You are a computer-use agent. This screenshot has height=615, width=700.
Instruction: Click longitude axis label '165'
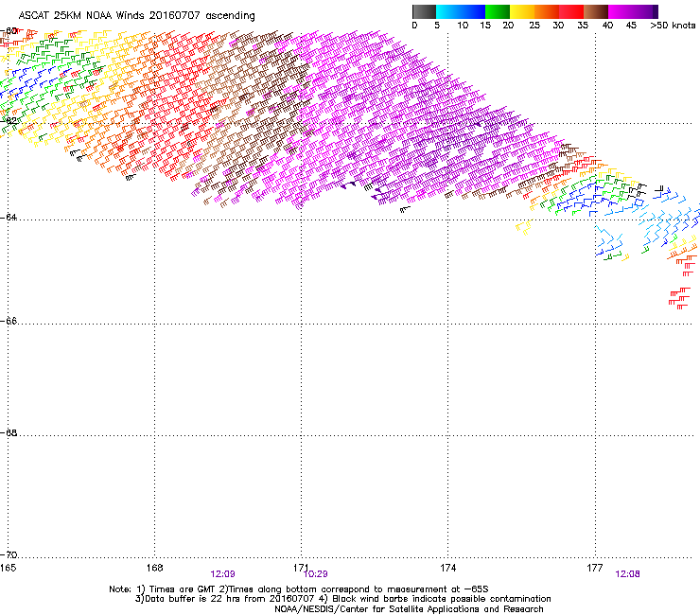click(8, 568)
